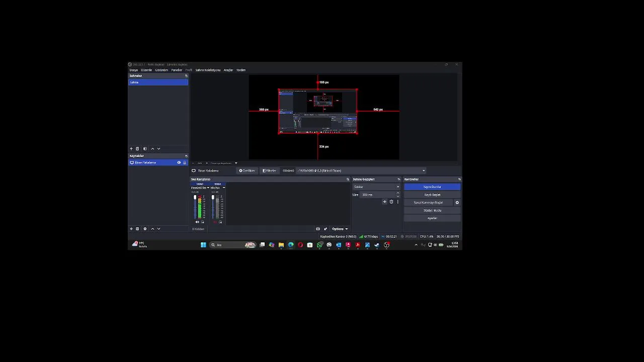Toggle vertical mixer layout icon near Options
644x362 pixels.
coord(317,229)
